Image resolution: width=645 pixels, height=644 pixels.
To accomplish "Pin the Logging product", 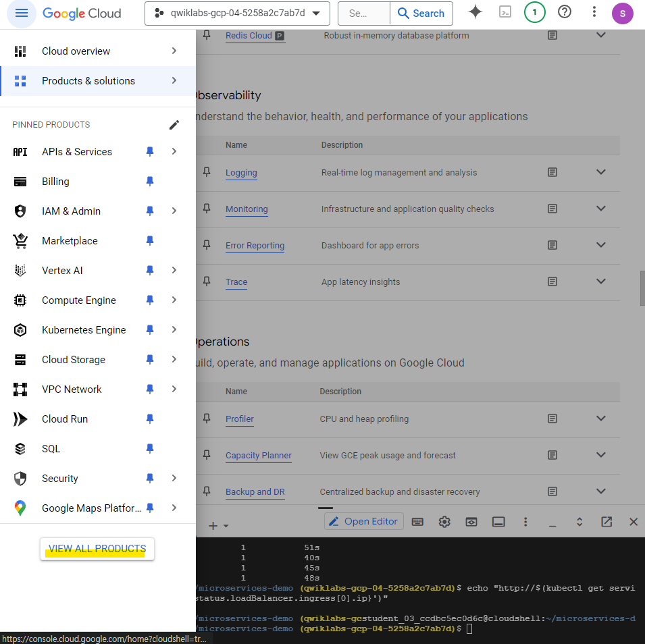I will tap(207, 172).
